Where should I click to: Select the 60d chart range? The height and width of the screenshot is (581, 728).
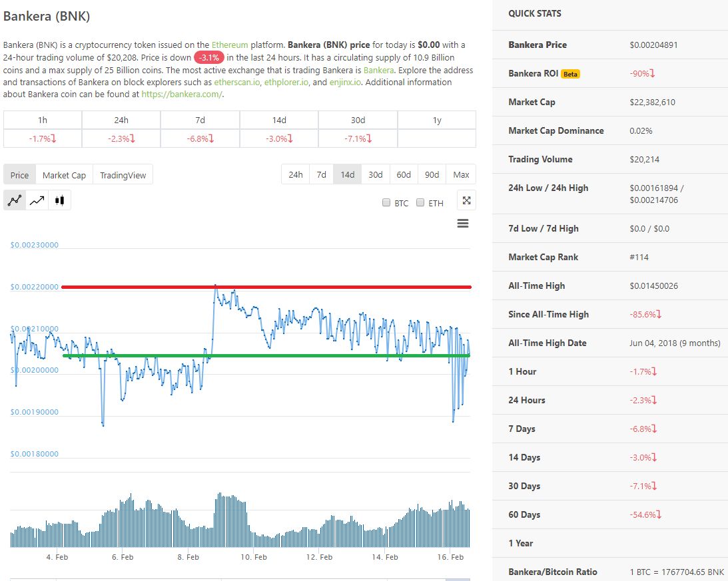pyautogui.click(x=404, y=174)
